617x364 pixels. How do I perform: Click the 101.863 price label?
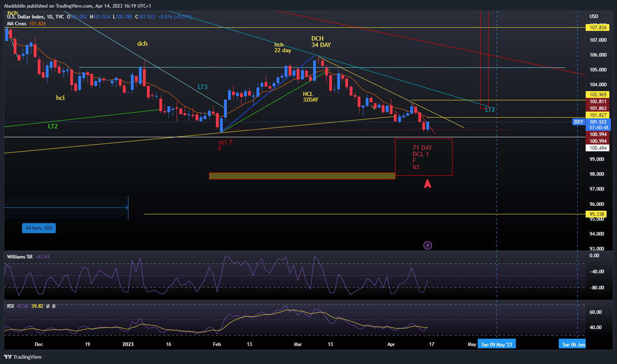pos(597,108)
